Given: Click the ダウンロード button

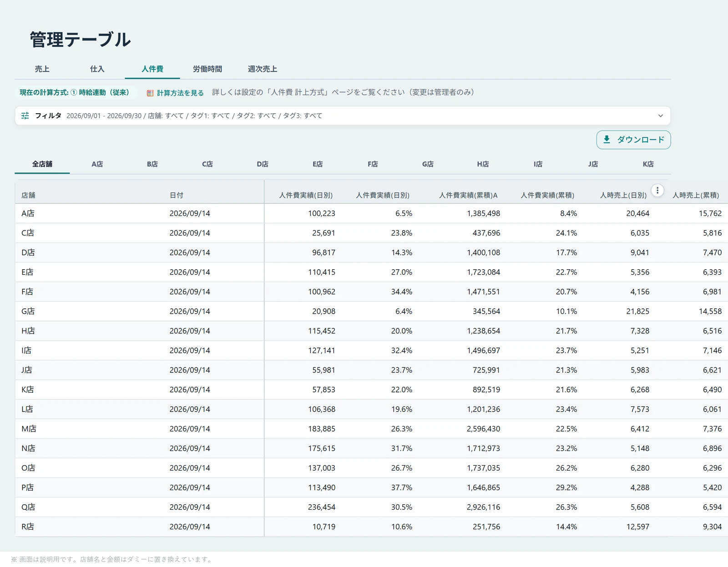Looking at the screenshot, I should pos(633,140).
